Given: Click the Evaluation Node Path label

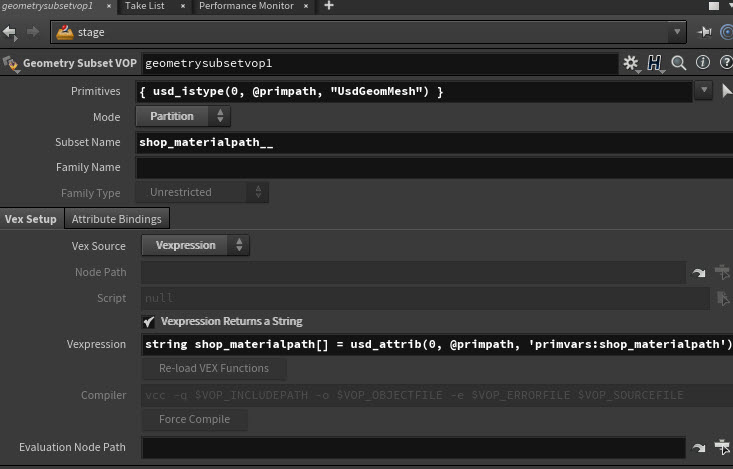Looking at the screenshot, I should click(72, 447).
